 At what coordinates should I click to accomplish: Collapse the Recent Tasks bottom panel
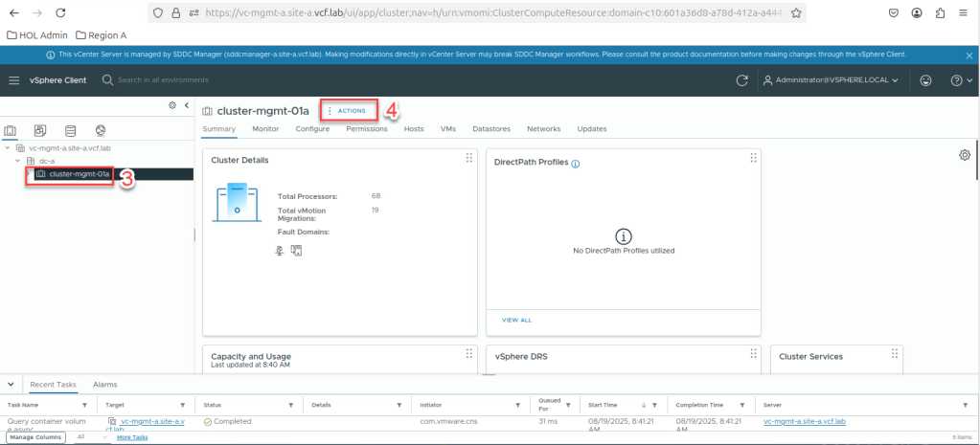[x=11, y=385]
